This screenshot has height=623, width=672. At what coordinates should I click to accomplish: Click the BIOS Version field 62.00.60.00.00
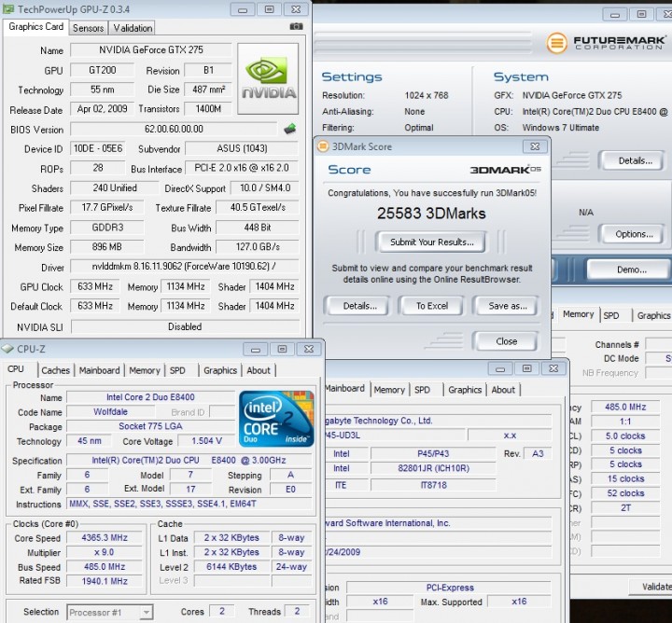click(x=174, y=129)
